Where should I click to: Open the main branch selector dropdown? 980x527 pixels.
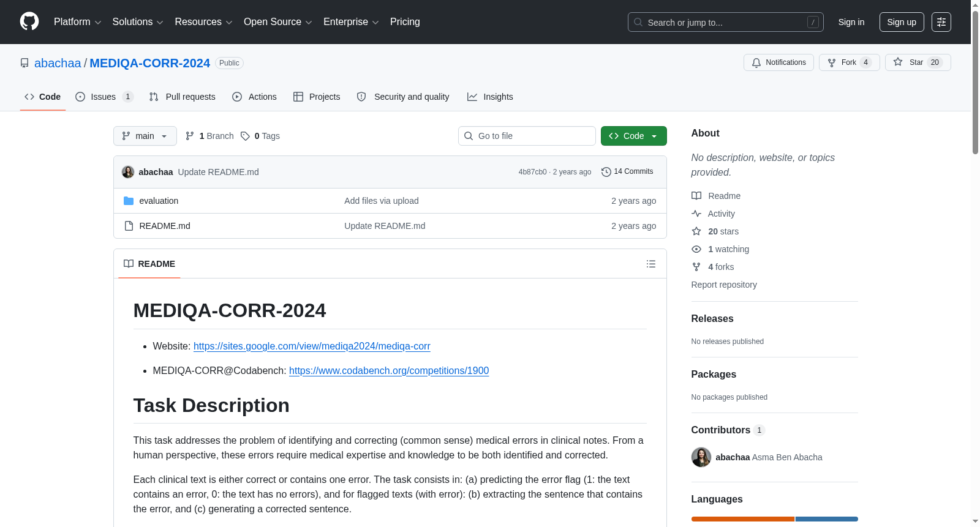tap(145, 136)
